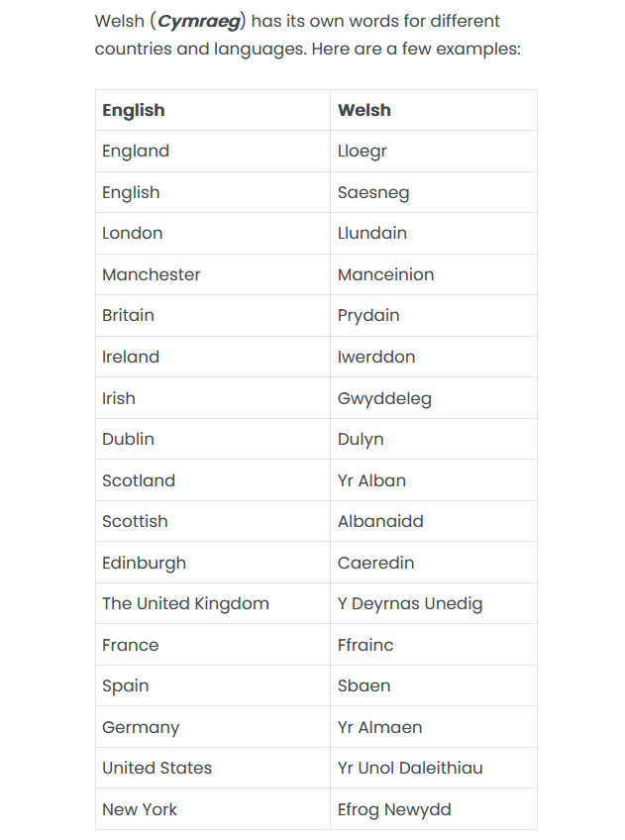
Task: Click the Manchester cell
Action: coord(152,275)
